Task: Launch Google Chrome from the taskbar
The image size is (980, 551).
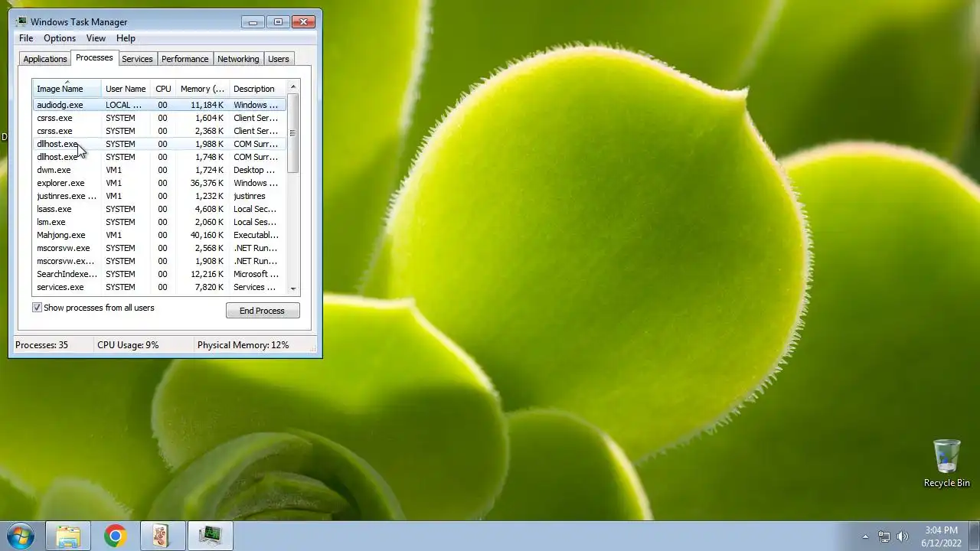Action: (x=116, y=536)
